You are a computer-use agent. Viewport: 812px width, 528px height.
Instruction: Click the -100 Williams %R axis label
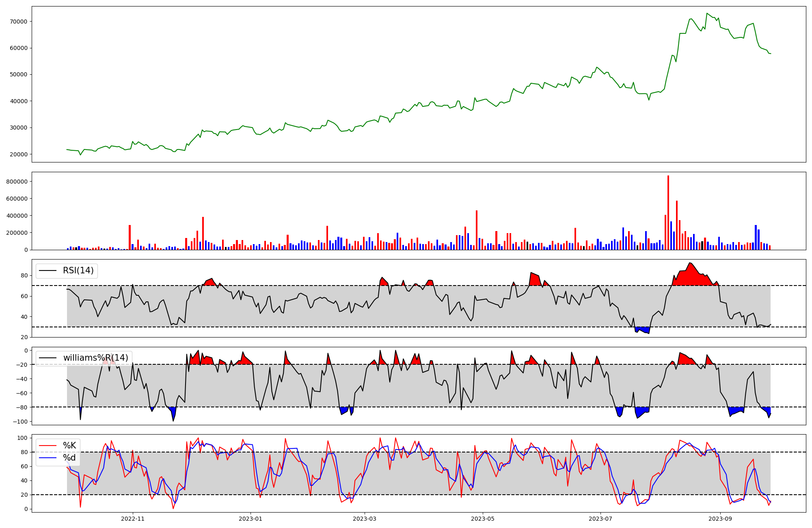coord(20,422)
